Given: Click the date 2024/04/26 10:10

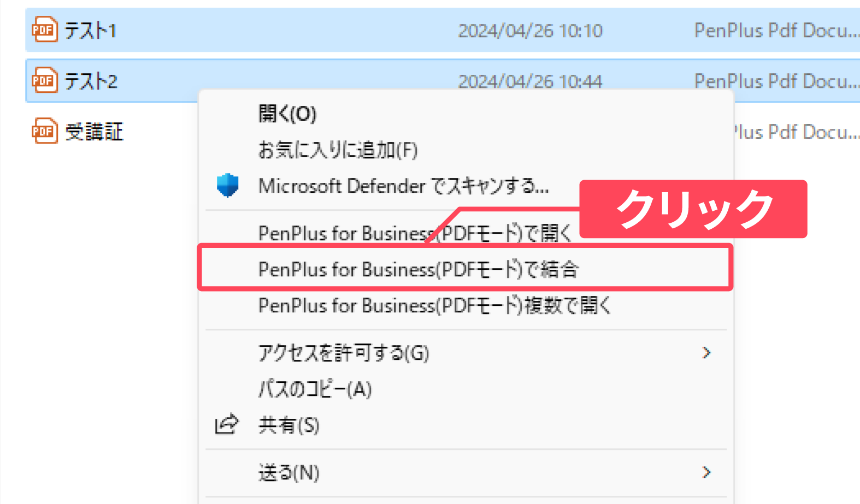Looking at the screenshot, I should pyautogui.click(x=530, y=31).
